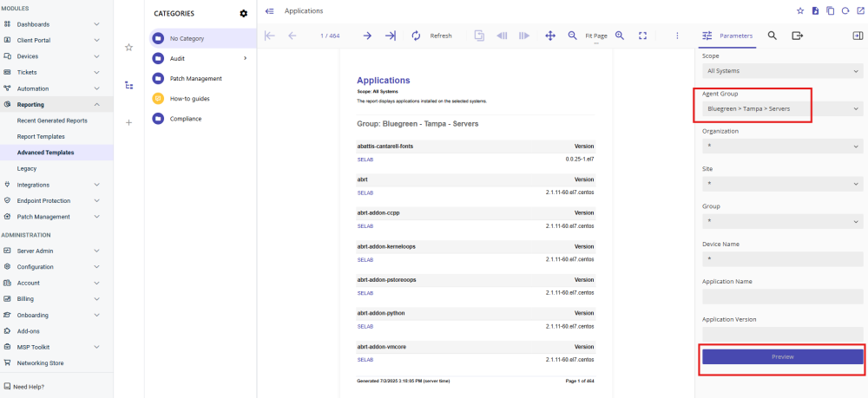Zoom in the report view

tap(620, 36)
